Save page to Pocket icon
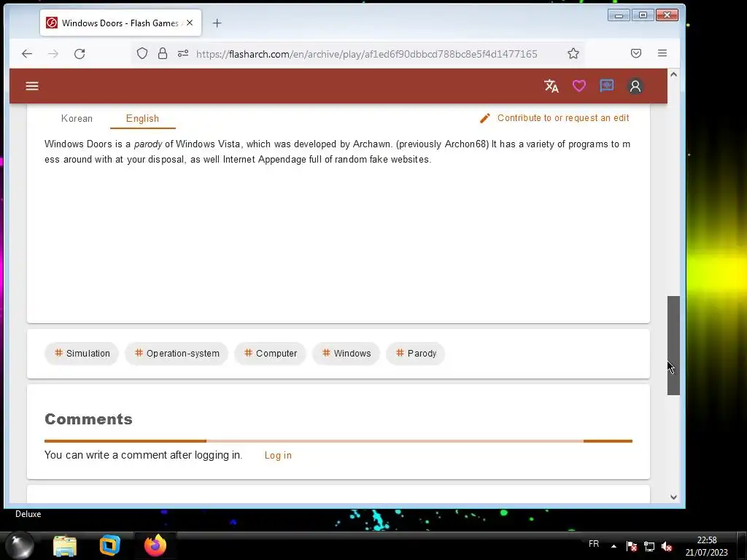 click(x=636, y=53)
